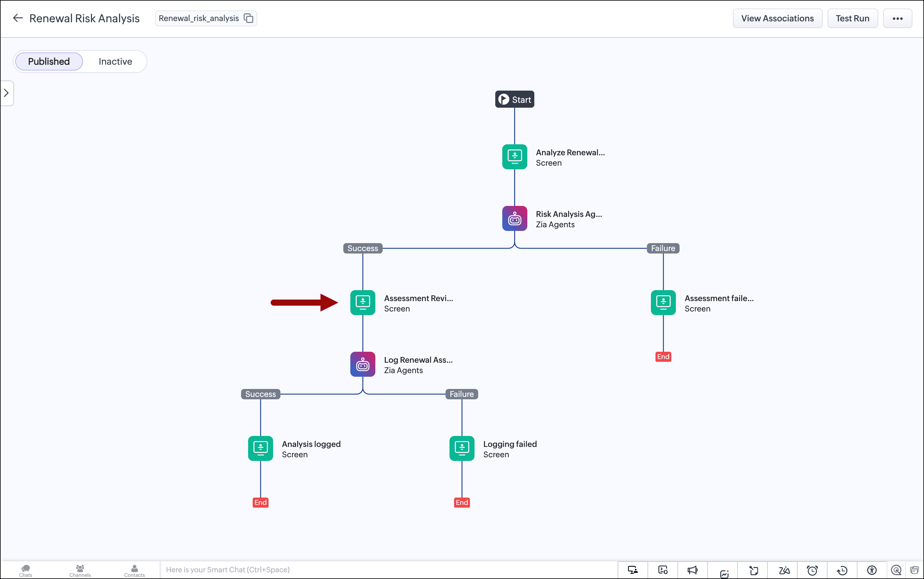Go back using the left arrow

click(x=18, y=18)
